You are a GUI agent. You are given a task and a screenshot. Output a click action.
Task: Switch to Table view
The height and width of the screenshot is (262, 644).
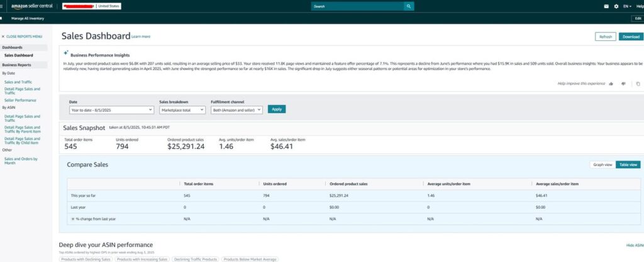click(628, 165)
